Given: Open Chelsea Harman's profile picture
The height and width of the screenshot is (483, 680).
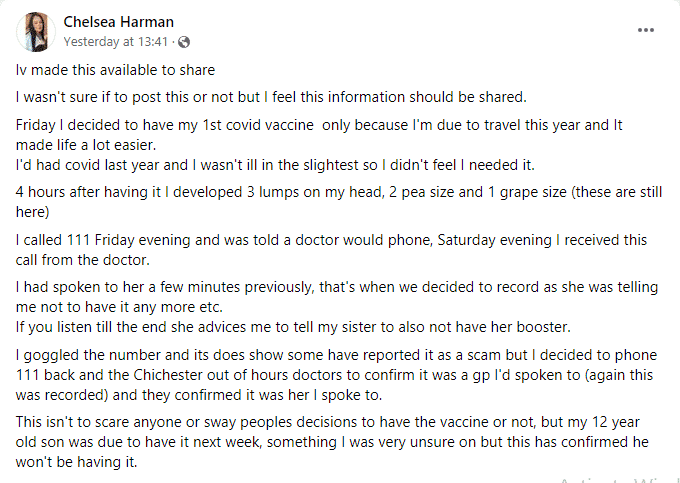Looking at the screenshot, I should coord(36,32).
